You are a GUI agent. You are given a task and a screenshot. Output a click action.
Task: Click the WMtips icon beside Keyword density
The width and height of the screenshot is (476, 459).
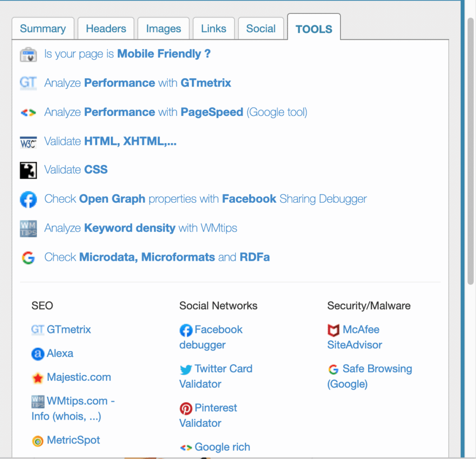tap(28, 228)
